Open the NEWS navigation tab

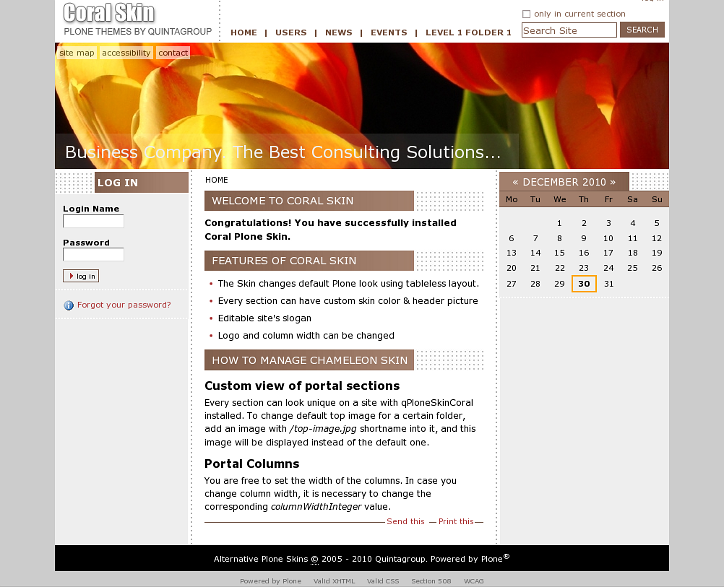(338, 32)
